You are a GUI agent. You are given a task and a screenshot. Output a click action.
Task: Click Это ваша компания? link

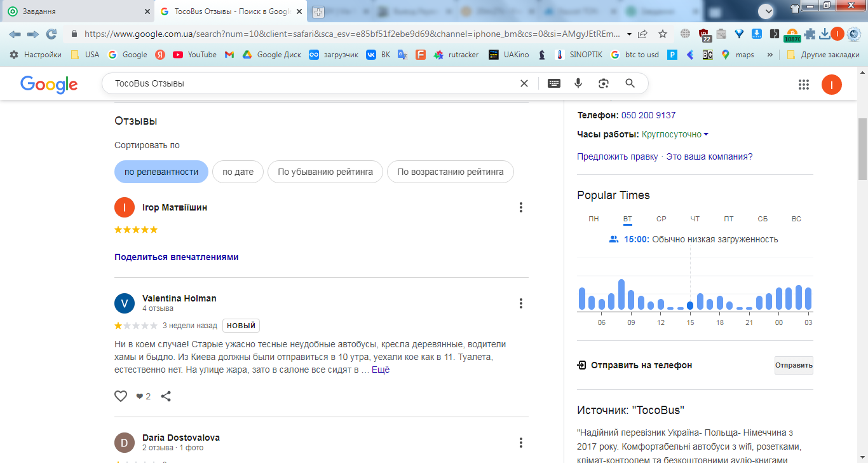pyautogui.click(x=709, y=156)
